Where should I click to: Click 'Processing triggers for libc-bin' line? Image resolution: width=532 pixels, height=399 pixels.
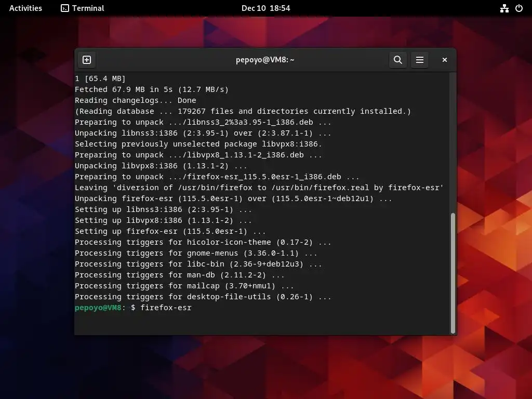pos(198,264)
